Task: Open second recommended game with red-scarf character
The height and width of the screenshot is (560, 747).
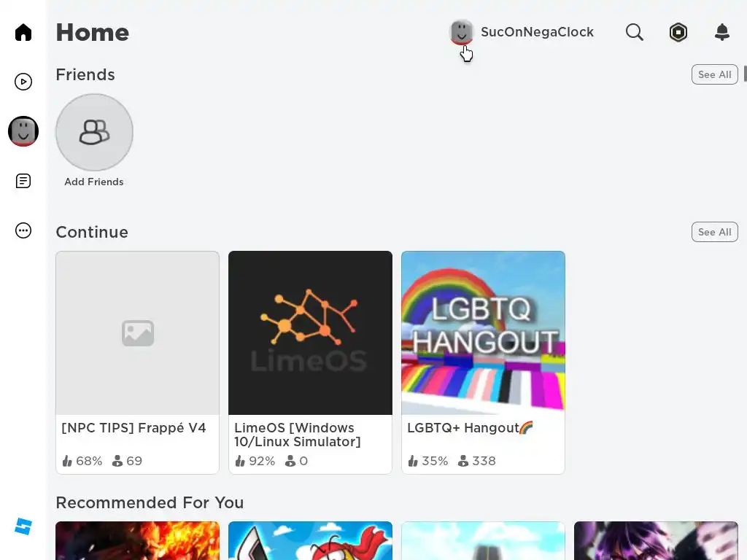Action: coord(310,540)
